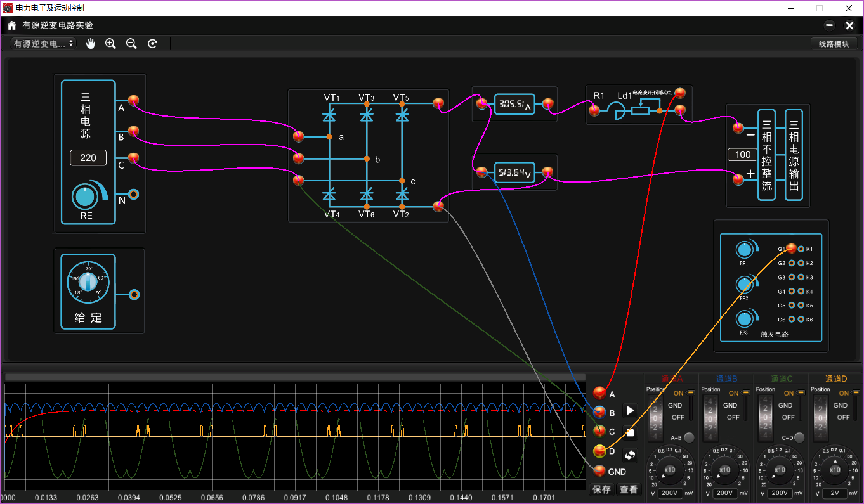Adjust 通道B Position roller
864x504 pixels.
pos(711,418)
